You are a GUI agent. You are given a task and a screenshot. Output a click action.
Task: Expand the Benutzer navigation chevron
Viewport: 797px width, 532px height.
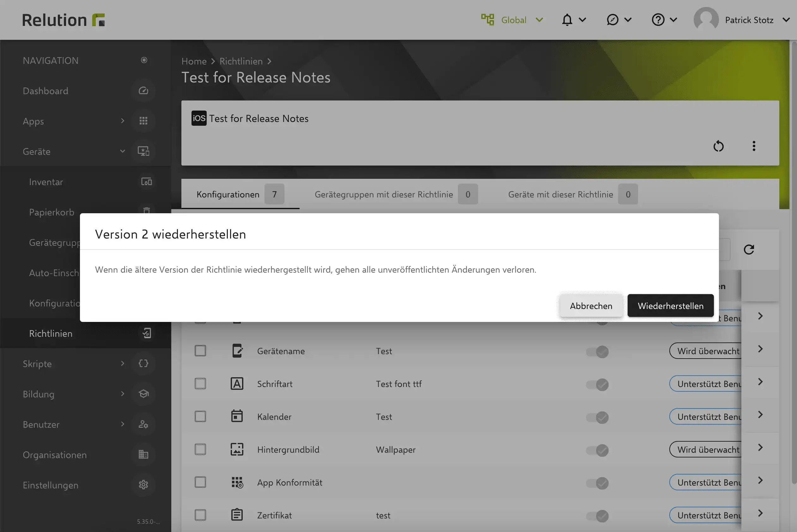tap(123, 424)
